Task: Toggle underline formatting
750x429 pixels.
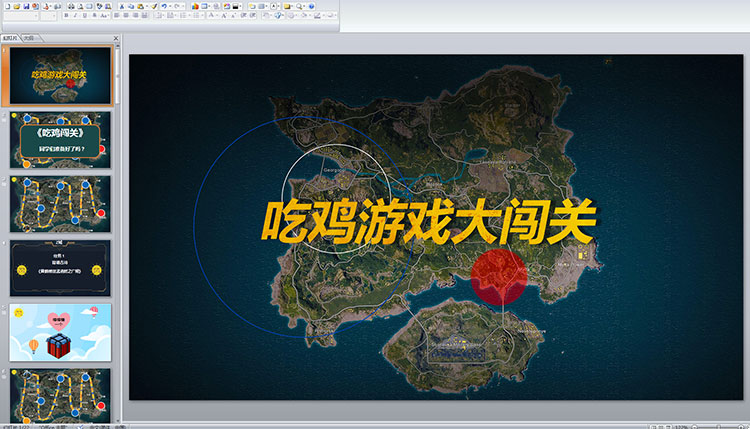Action: [x=85, y=15]
